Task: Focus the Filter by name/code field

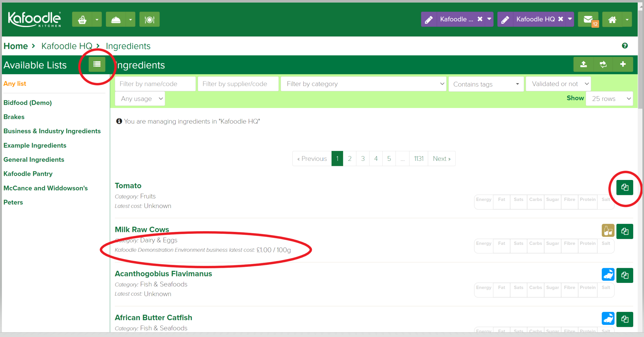Action: [x=155, y=84]
